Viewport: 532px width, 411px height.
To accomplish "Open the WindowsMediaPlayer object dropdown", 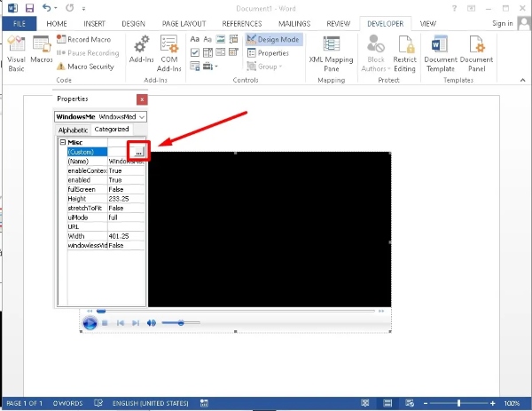I will tap(142, 116).
